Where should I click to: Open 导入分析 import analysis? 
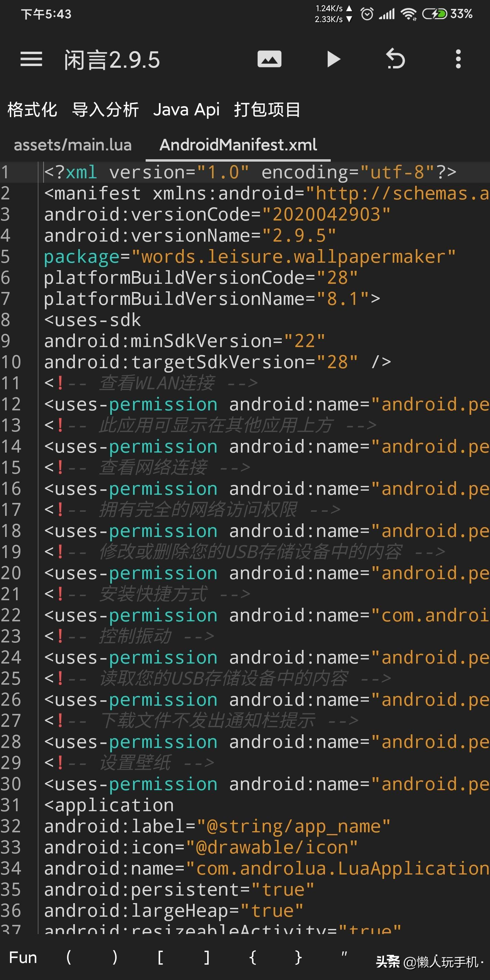click(x=105, y=110)
